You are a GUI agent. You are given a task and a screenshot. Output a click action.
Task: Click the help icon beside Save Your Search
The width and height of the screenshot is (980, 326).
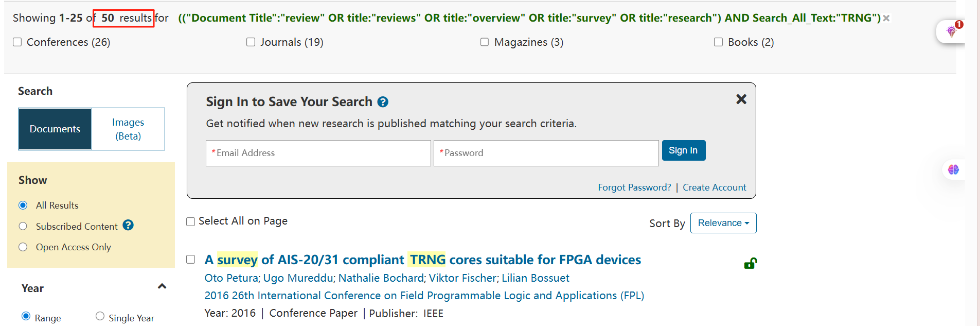383,102
